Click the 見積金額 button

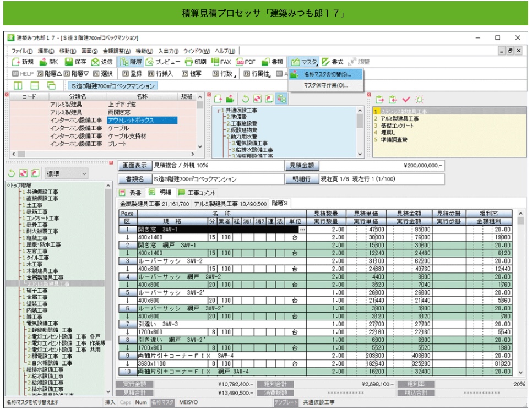coord(302,166)
